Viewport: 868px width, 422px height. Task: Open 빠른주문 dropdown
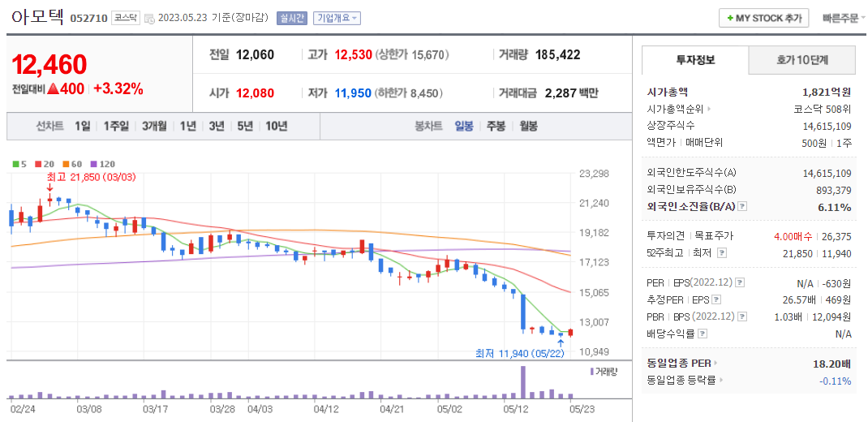pos(844,18)
